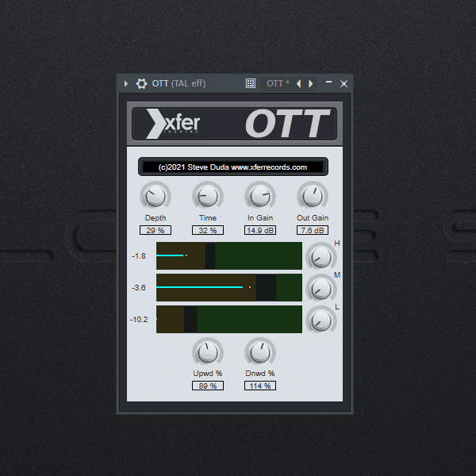476x476 pixels.
Task: Open the gear detailed settings icon
Action: pyautogui.click(x=141, y=83)
